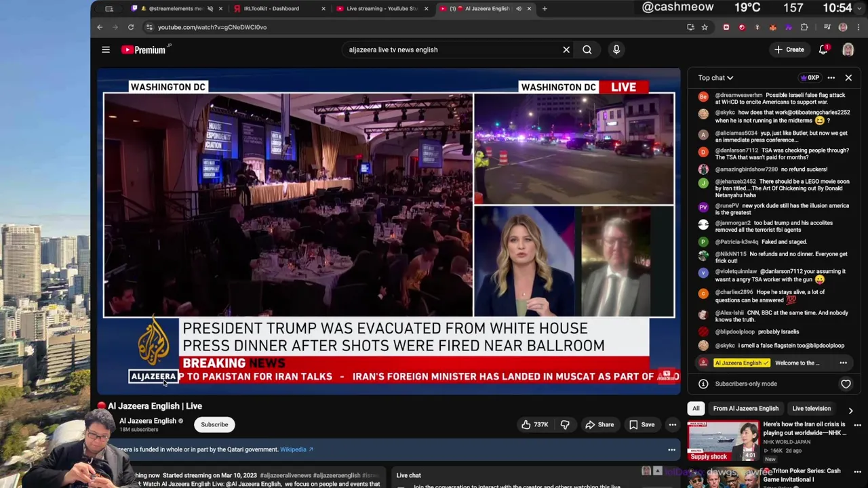Close the Al Jazeera English tab
The width and height of the screenshot is (868, 488).
pos(529,9)
